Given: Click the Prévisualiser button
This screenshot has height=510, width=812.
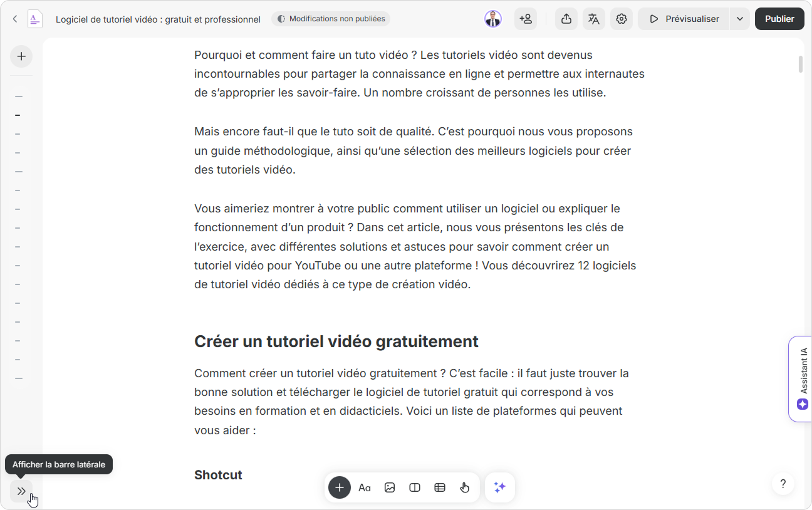Looking at the screenshot, I should pyautogui.click(x=684, y=19).
